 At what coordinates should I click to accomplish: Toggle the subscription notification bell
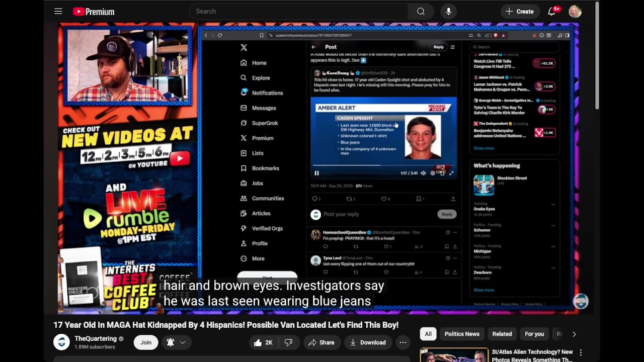pos(171,342)
